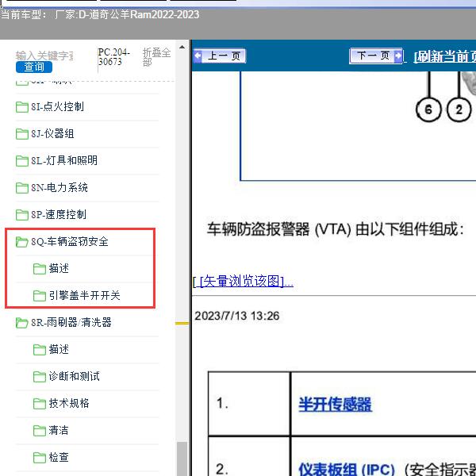Click the folder icon beside 8L-灯具和照明

tap(22, 160)
